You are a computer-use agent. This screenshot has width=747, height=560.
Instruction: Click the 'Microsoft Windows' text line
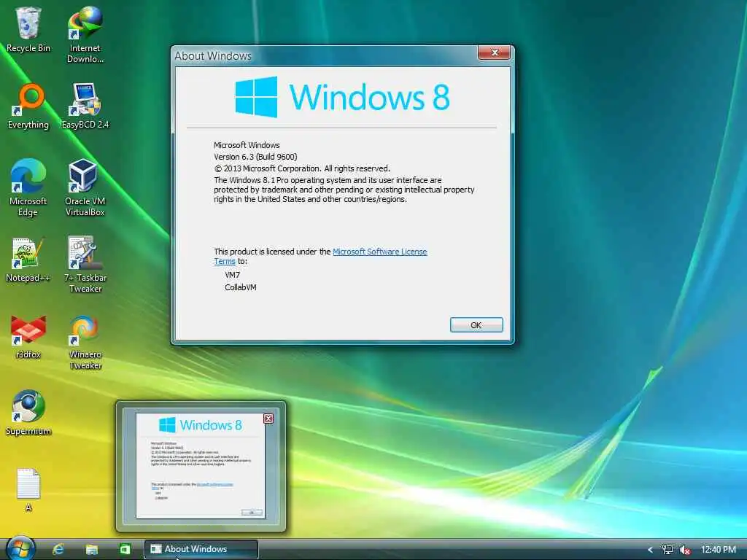pyautogui.click(x=247, y=145)
